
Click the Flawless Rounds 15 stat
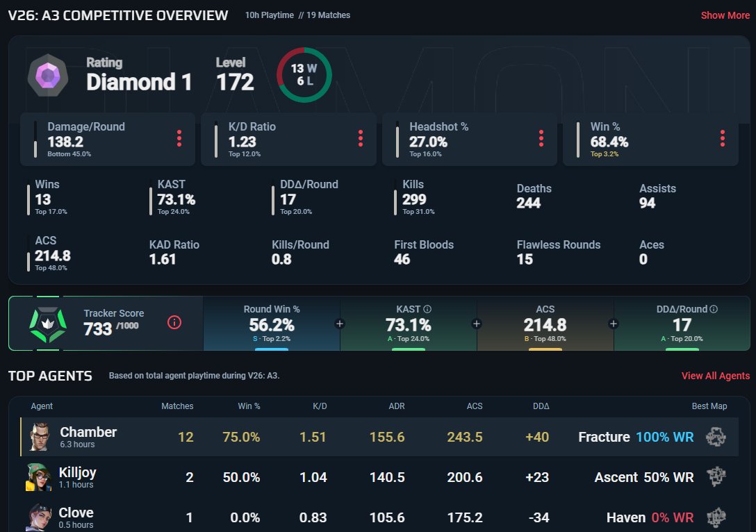point(559,252)
